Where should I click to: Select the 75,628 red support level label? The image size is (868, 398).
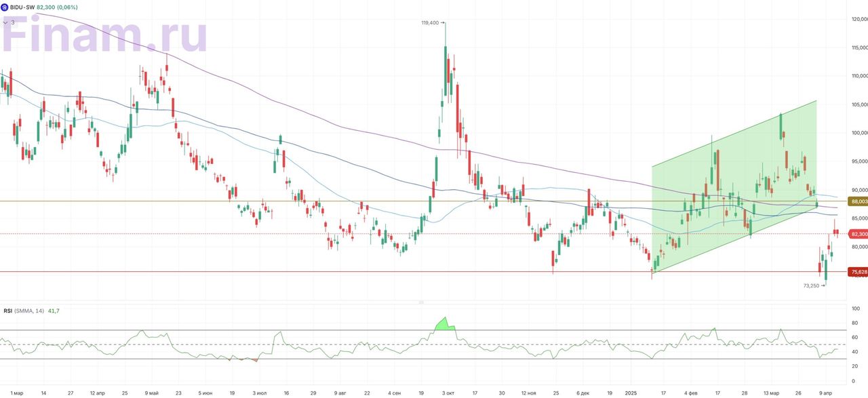tap(859, 272)
